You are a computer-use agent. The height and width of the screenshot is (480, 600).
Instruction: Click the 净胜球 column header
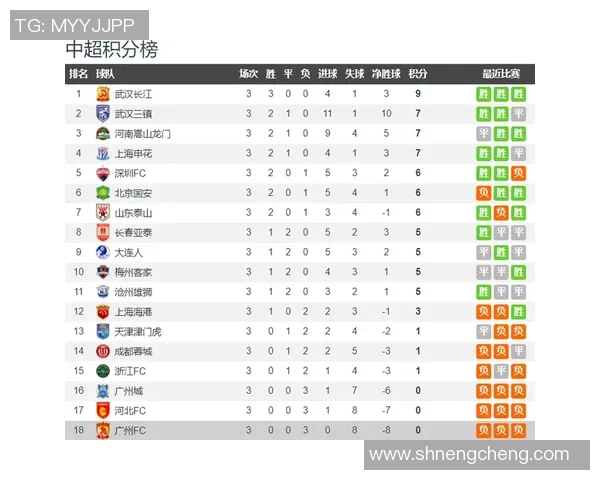coord(386,74)
